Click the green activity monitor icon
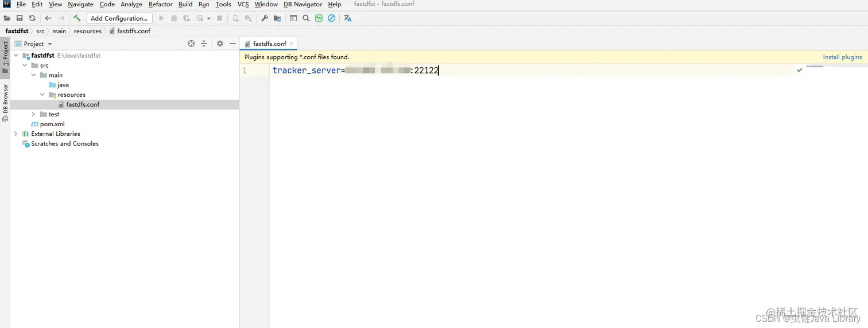868x328 pixels. pos(319,18)
